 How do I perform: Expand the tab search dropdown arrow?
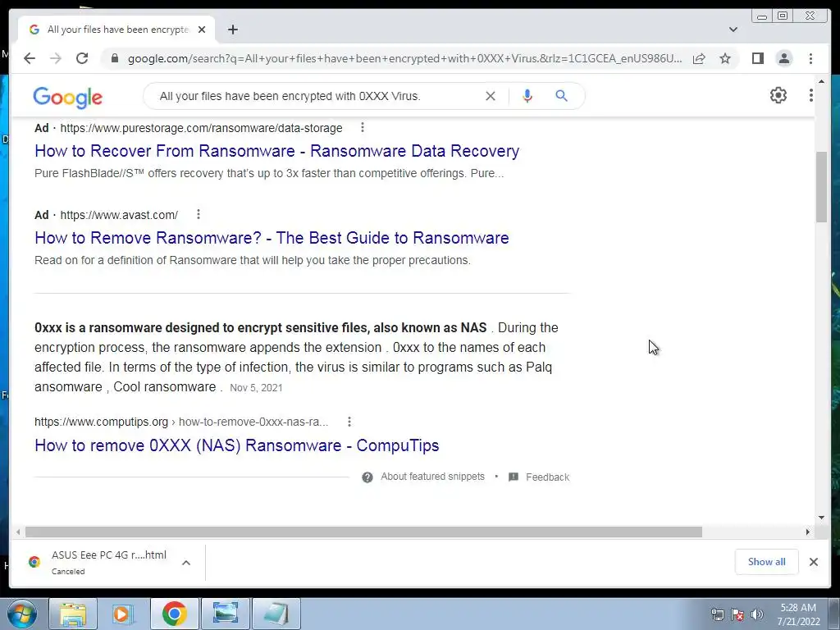click(733, 30)
